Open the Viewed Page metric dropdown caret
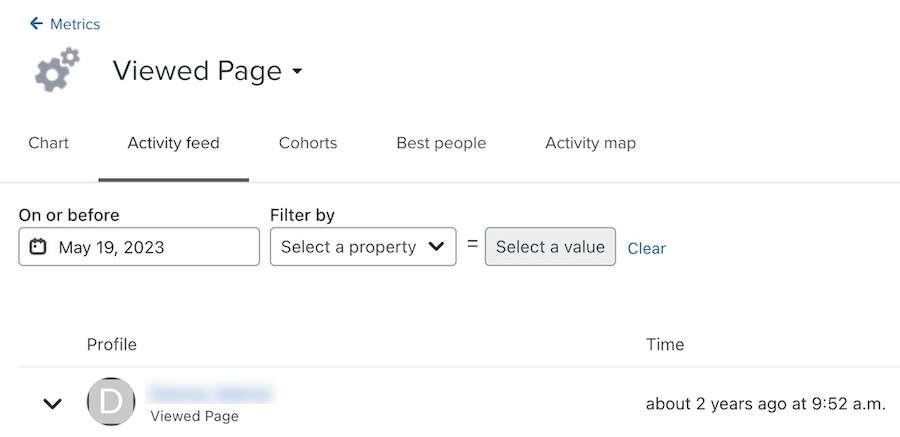 tap(297, 72)
